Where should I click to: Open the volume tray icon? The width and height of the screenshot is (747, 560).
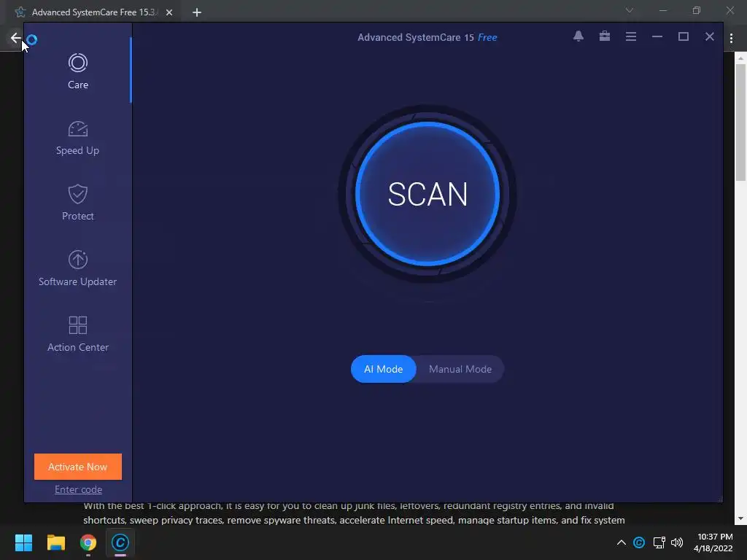click(x=676, y=542)
